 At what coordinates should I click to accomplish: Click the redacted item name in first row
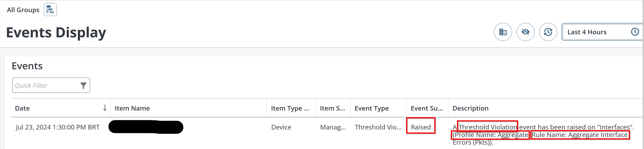(x=146, y=127)
